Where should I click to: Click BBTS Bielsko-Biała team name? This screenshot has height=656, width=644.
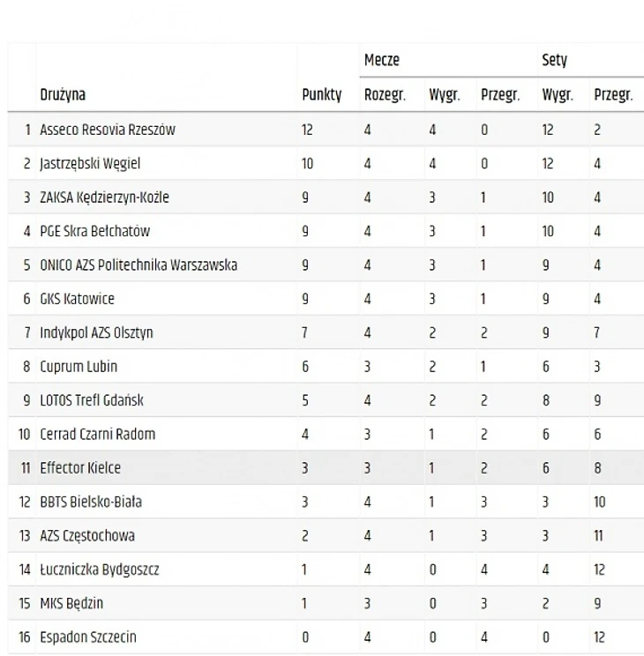(91, 502)
